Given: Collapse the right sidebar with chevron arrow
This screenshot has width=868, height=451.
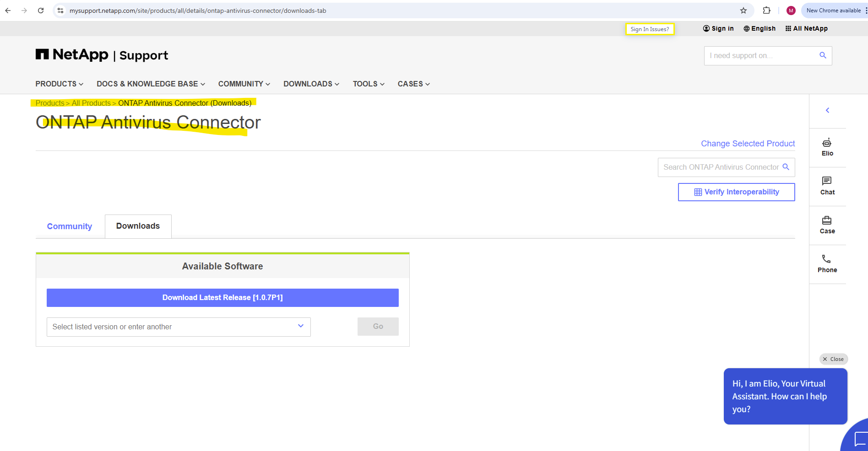Looking at the screenshot, I should click(827, 110).
